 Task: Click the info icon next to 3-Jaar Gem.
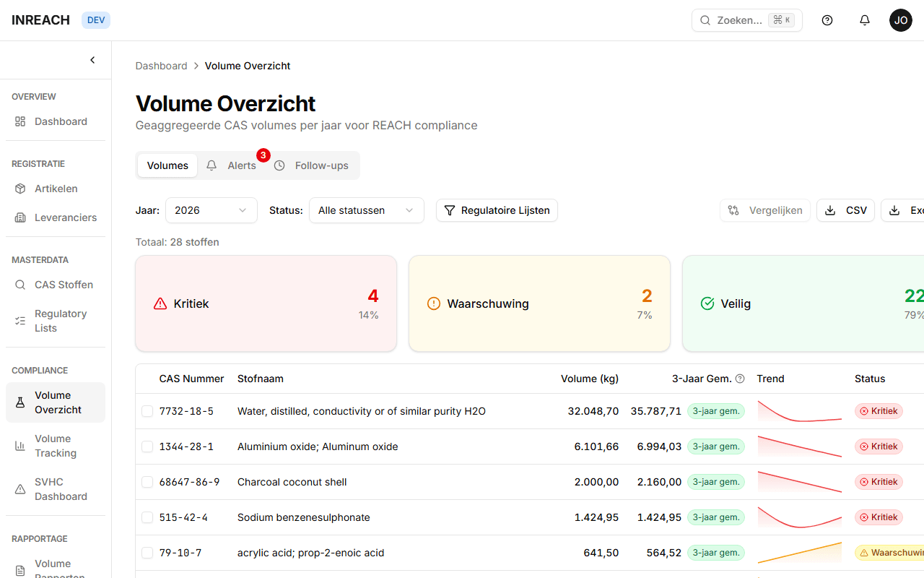click(x=740, y=378)
